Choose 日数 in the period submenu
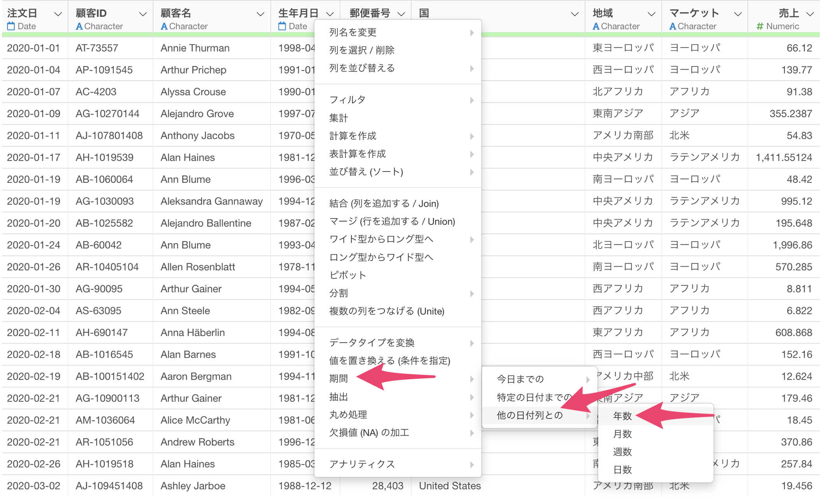 click(622, 470)
